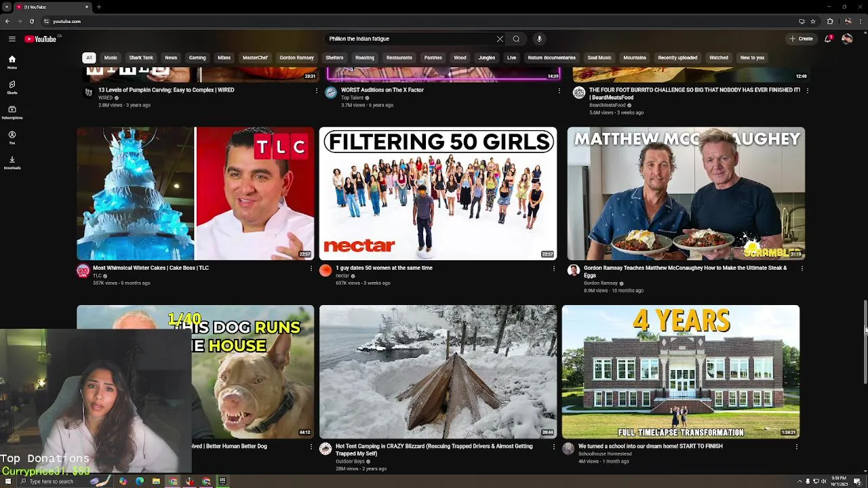
Task: Open the YouTube hamburger guide menu
Action: click(12, 39)
